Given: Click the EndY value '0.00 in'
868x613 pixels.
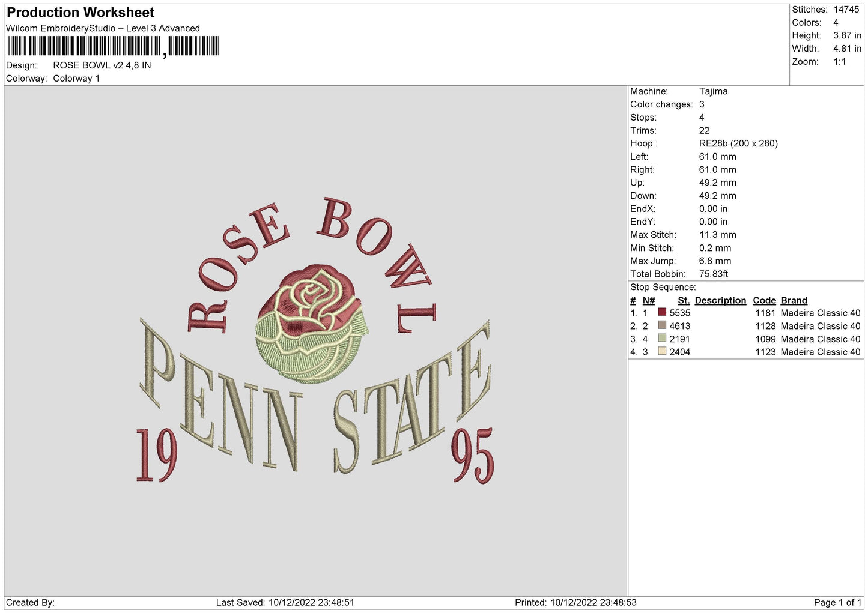Looking at the screenshot, I should 713,222.
